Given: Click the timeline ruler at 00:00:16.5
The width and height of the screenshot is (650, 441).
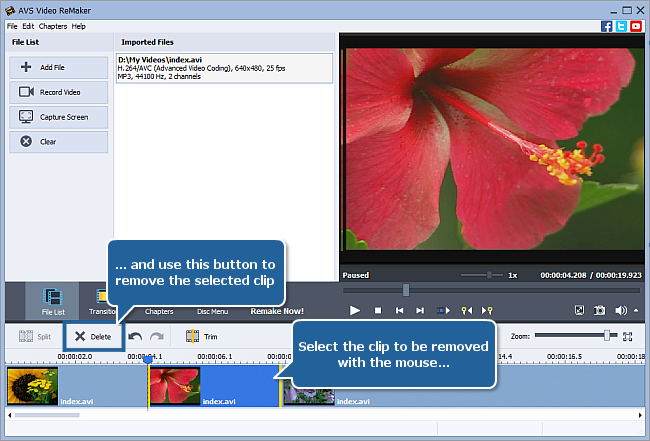Looking at the screenshot, I should pos(564,356).
